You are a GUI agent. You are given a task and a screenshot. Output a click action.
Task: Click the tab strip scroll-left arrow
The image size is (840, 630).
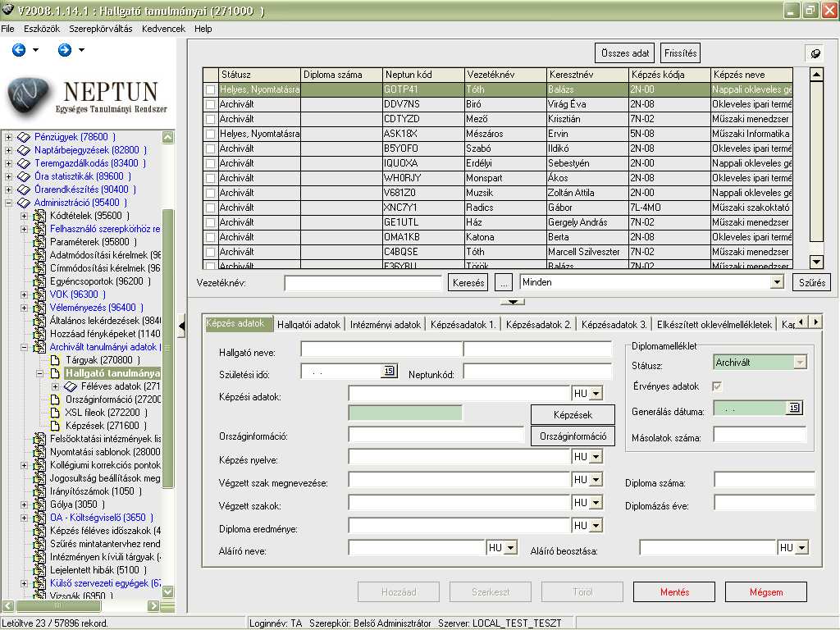click(802, 322)
